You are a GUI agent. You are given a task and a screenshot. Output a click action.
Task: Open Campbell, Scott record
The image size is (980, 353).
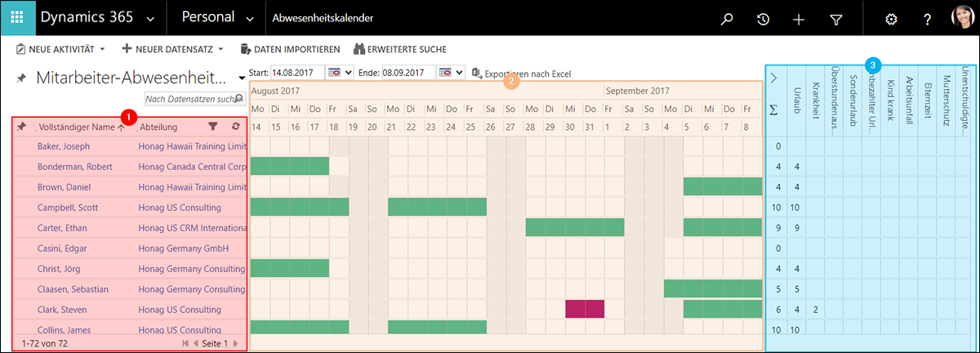(x=68, y=208)
